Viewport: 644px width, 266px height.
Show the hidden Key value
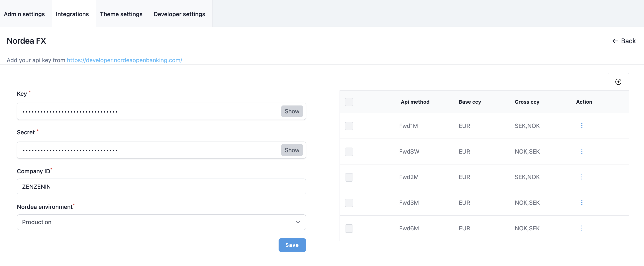292,111
